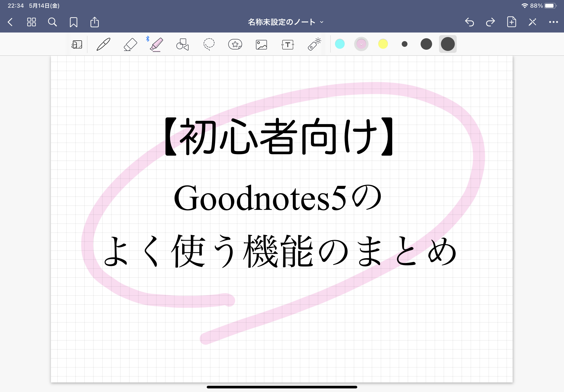The image size is (564, 392).
Task: Select the Pen tool
Action: point(103,44)
